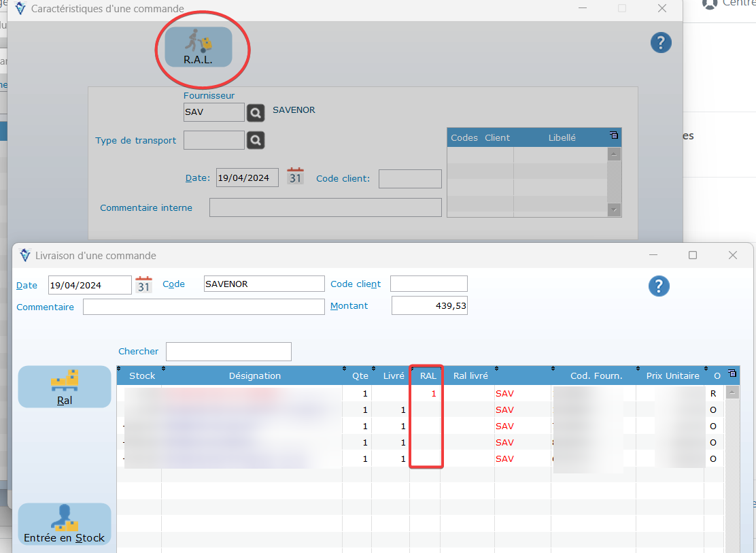
Task: Minimize the Livraison d'une commande window
Action: tap(653, 255)
